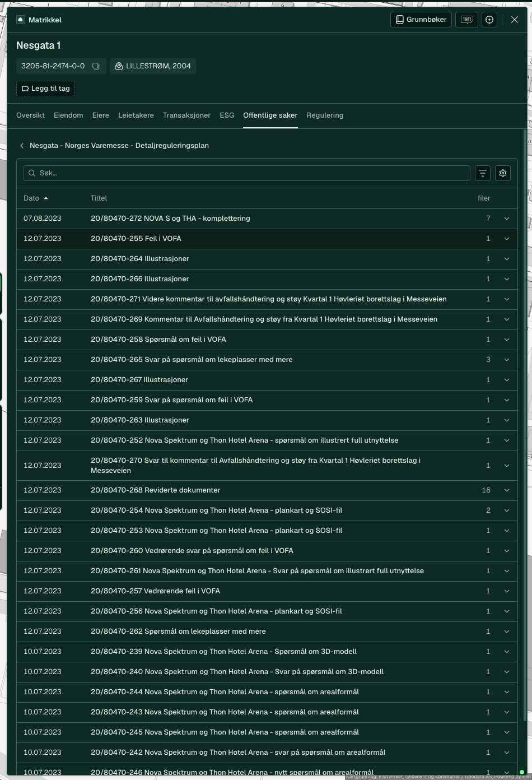Go back using the breadcrumb left arrow
Image resolution: width=532 pixels, height=780 pixels.
tap(22, 146)
